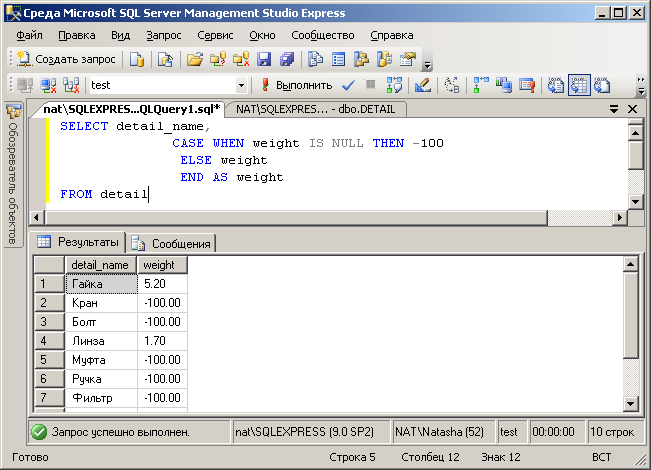The image size is (651, 470).
Task: Toggle SQLCMD Mode icon
Action: (527, 85)
